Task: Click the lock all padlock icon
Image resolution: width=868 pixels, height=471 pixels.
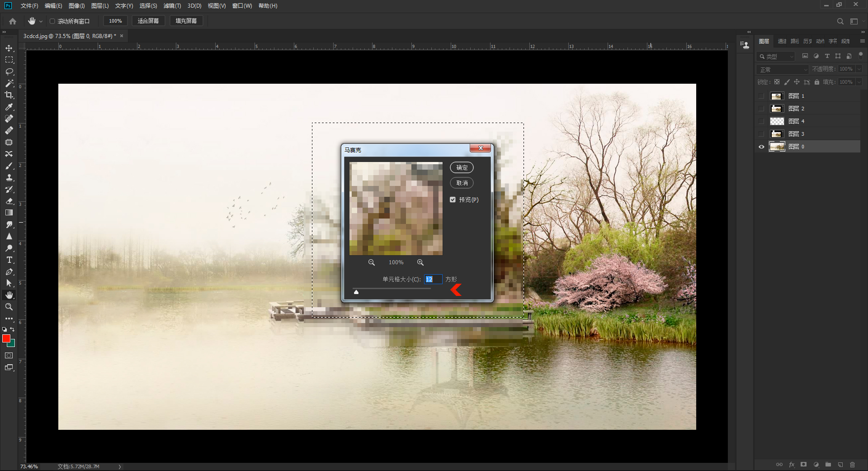Action: [816, 82]
